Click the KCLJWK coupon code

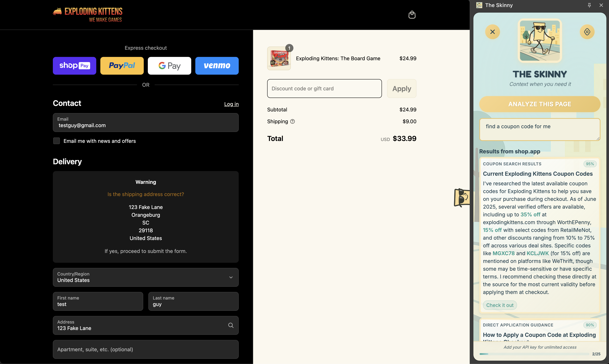[x=538, y=253]
